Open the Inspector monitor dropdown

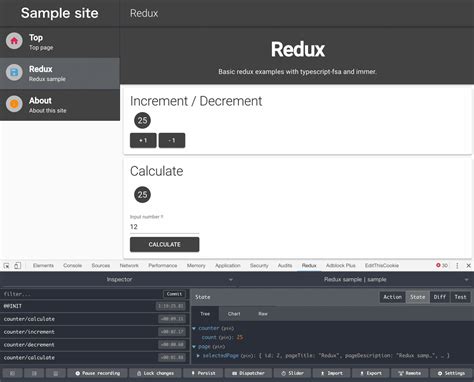[x=119, y=280]
